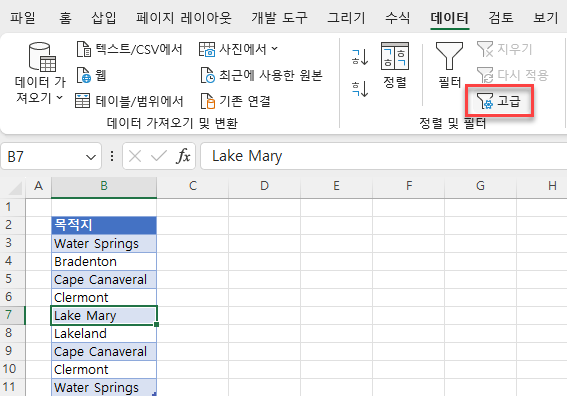
Task: Select Clermont in row 10
Action: pyautogui.click(x=104, y=369)
